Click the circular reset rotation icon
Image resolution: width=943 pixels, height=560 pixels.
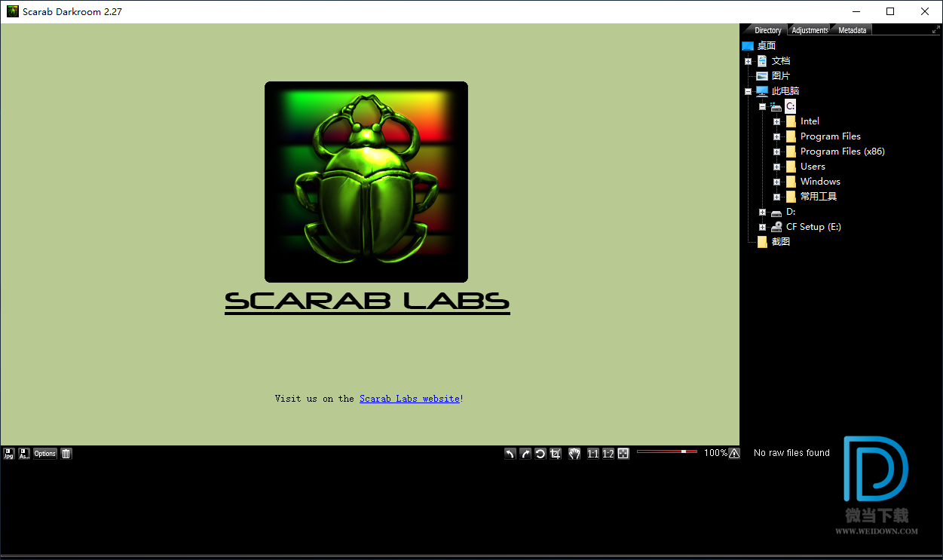click(540, 453)
